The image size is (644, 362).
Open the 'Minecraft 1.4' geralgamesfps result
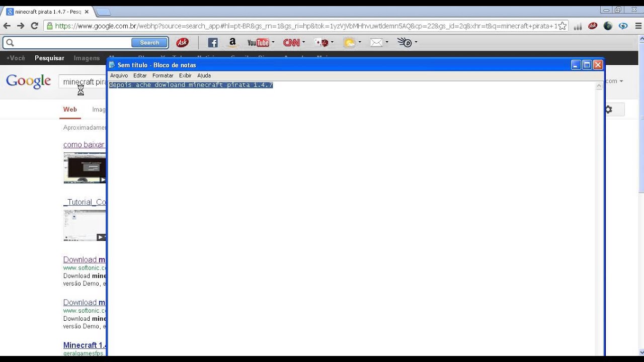tap(85, 345)
